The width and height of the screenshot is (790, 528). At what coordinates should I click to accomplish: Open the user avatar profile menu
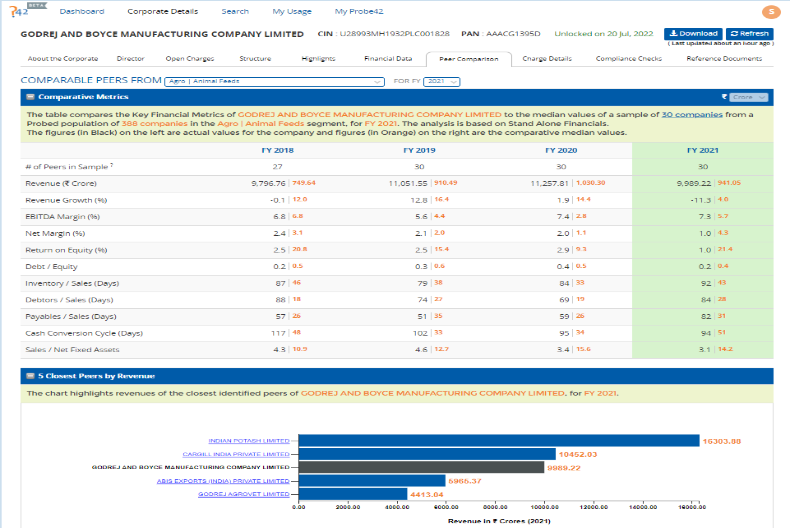[x=771, y=12]
